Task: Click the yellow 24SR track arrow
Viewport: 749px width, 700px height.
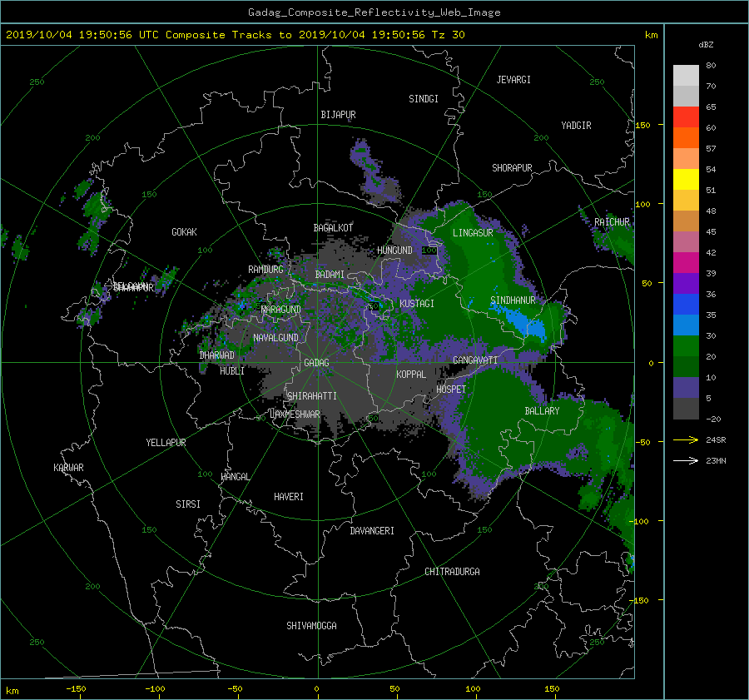Action: point(686,439)
